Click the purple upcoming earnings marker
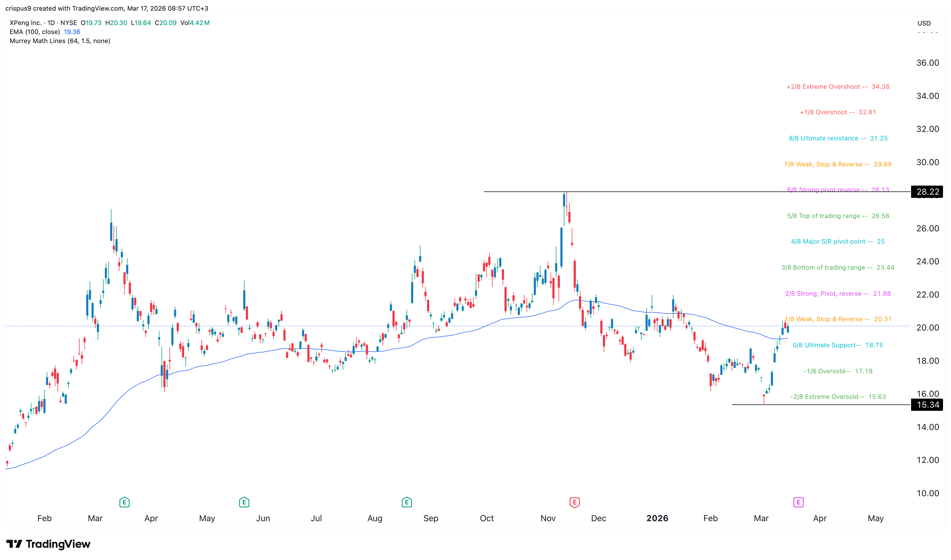The height and width of the screenshot is (560, 951). coord(798,502)
